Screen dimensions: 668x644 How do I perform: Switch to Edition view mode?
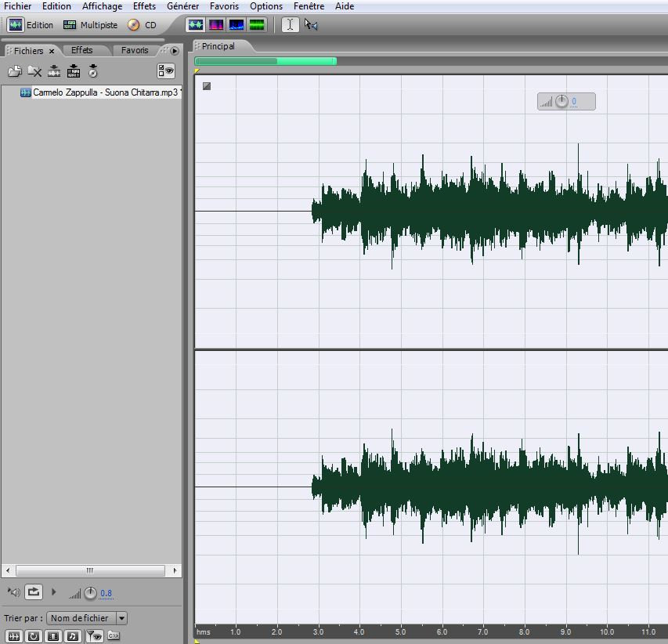click(31, 25)
